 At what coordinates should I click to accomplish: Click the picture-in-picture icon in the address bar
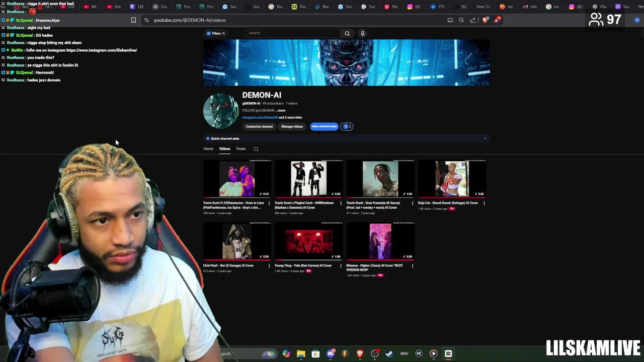tap(450, 20)
